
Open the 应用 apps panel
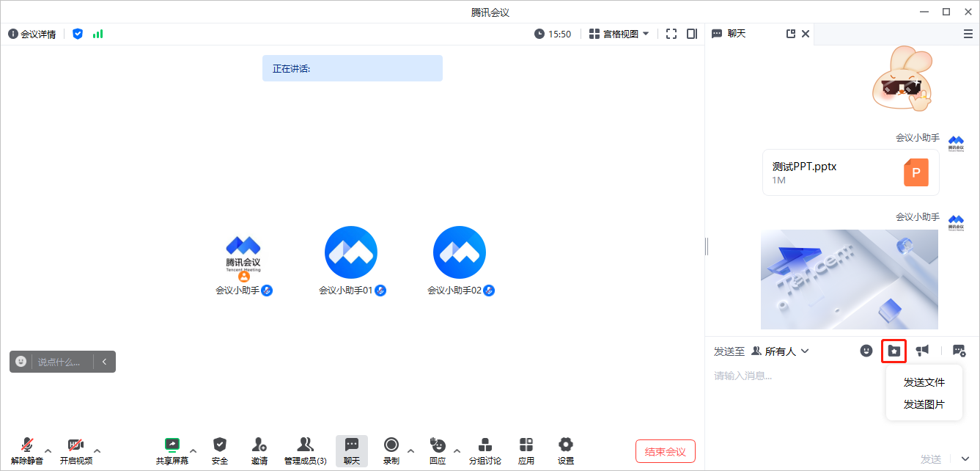point(526,451)
